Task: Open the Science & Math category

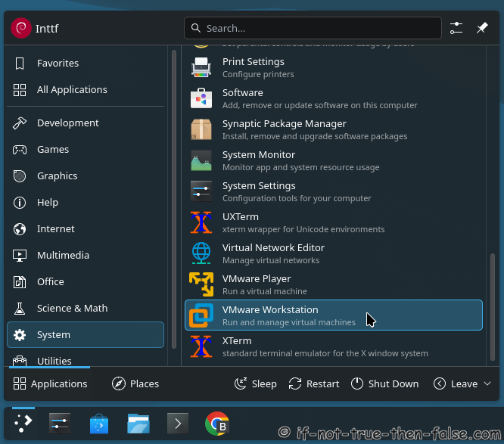Action: pyautogui.click(x=86, y=309)
